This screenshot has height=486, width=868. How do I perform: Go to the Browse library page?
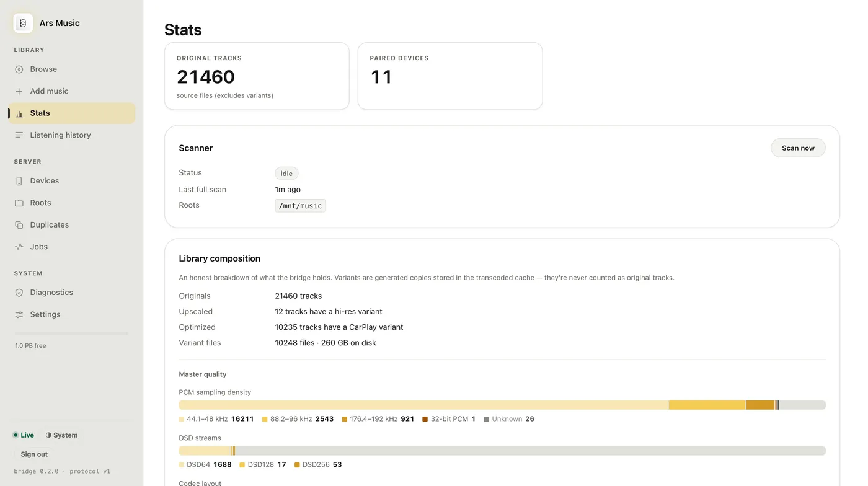pyautogui.click(x=71, y=69)
